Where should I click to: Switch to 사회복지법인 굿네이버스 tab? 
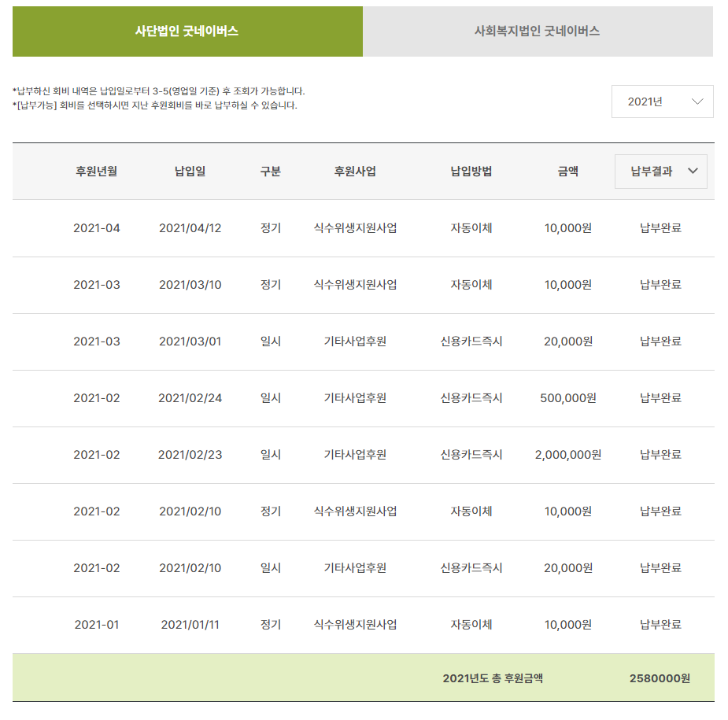[538, 31]
